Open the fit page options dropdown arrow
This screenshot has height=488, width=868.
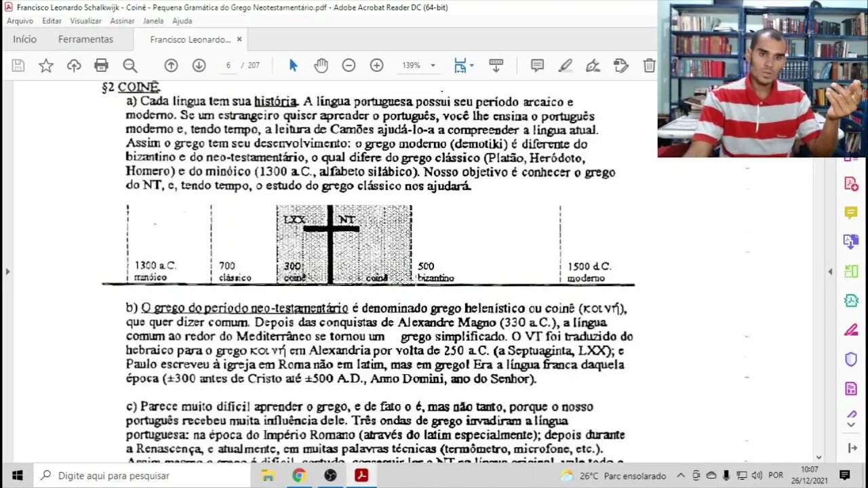[x=472, y=66]
